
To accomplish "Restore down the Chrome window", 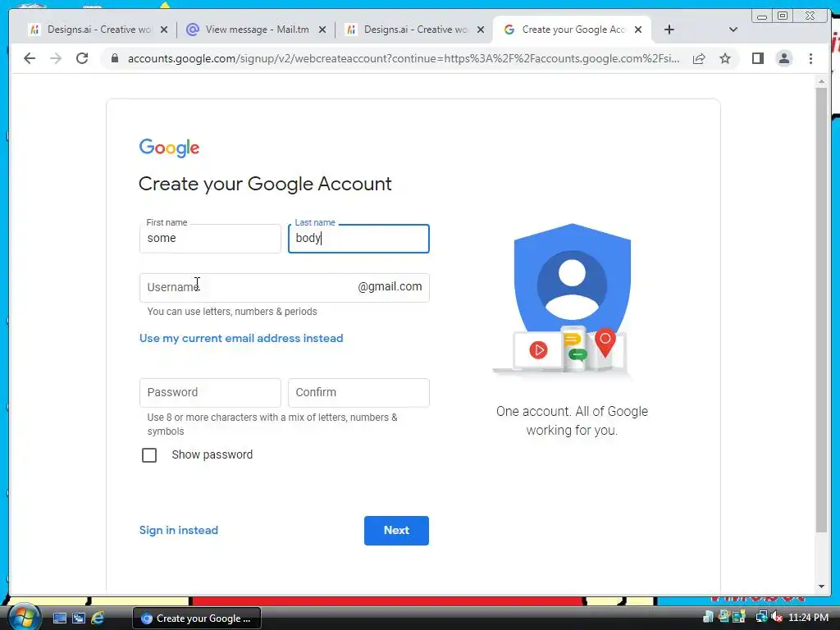I will click(x=783, y=16).
